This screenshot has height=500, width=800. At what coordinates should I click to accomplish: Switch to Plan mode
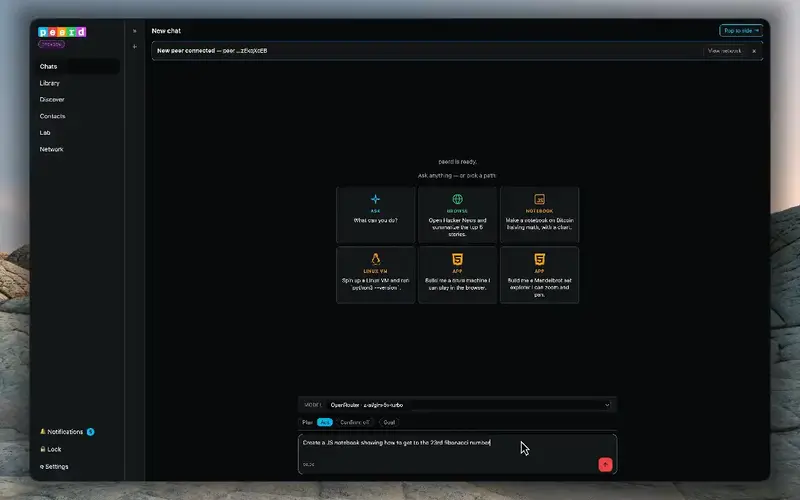(307, 422)
